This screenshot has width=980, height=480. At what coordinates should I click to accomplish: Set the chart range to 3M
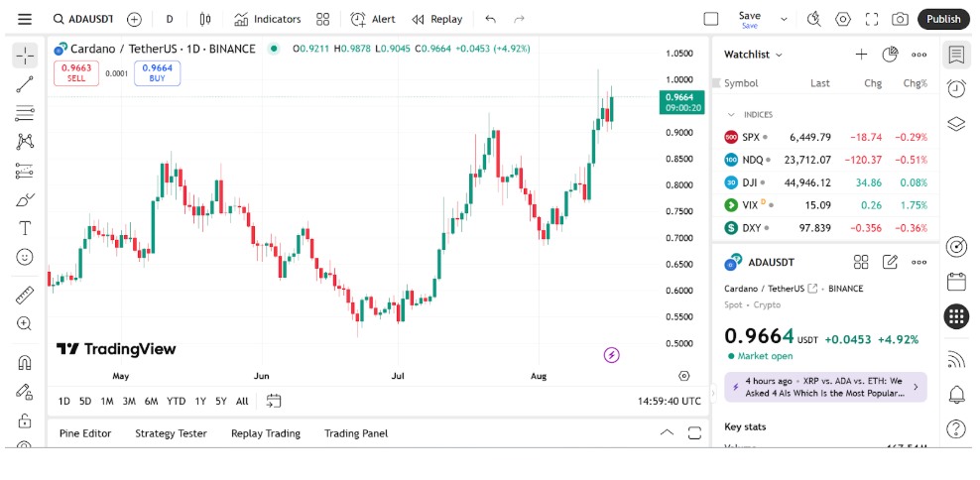[129, 402]
